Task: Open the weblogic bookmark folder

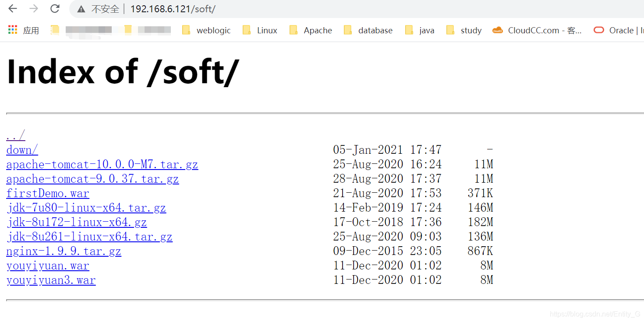Action: [206, 30]
